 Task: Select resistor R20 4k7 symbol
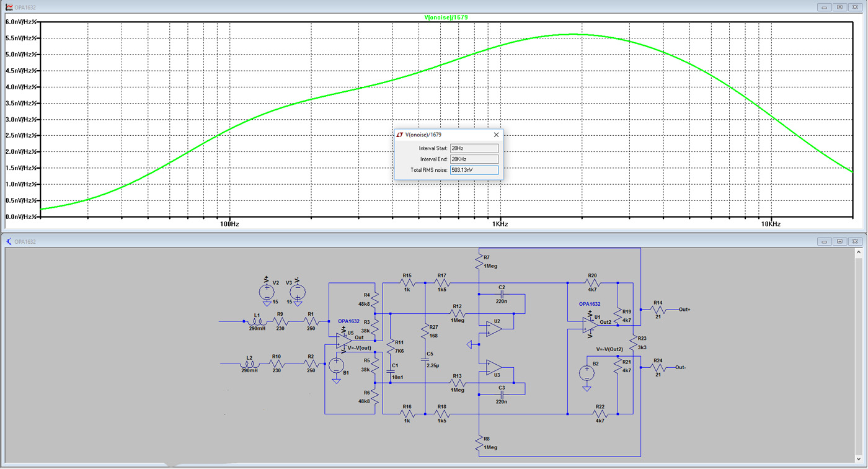pyautogui.click(x=592, y=283)
